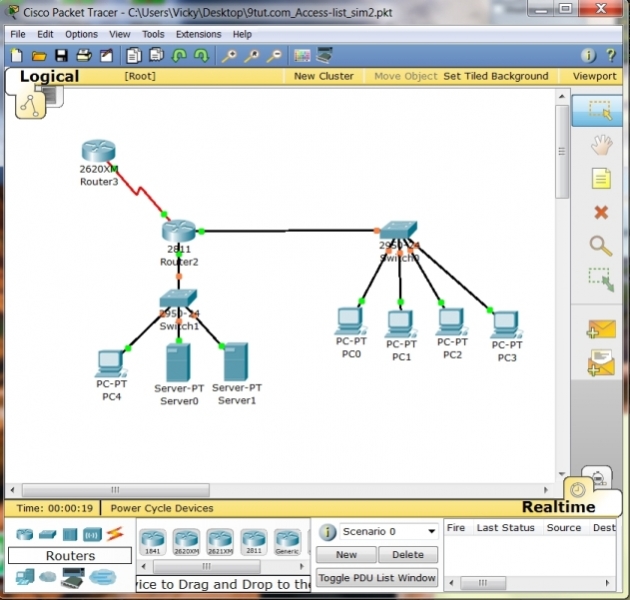Viewport: 630px width, 600px height.
Task: Click the Save file toolbar icon
Action: point(61,55)
